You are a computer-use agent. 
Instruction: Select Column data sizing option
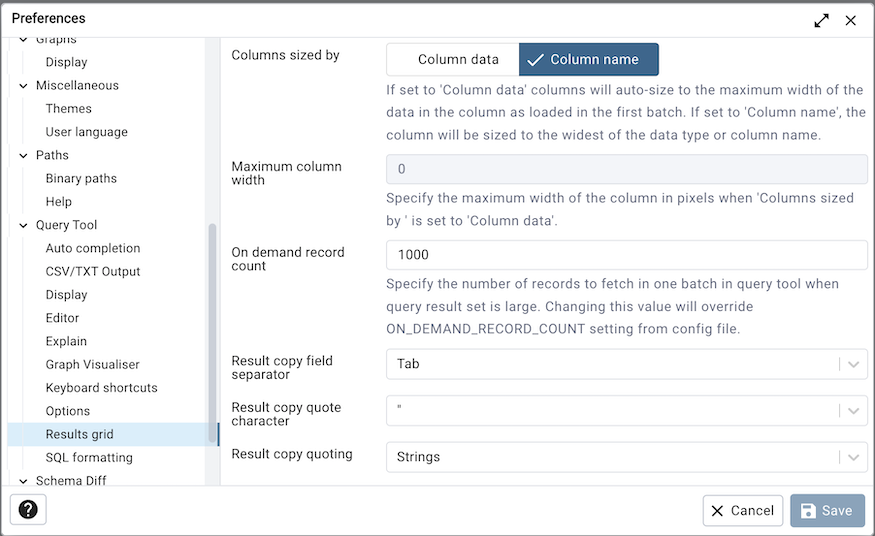(453, 59)
